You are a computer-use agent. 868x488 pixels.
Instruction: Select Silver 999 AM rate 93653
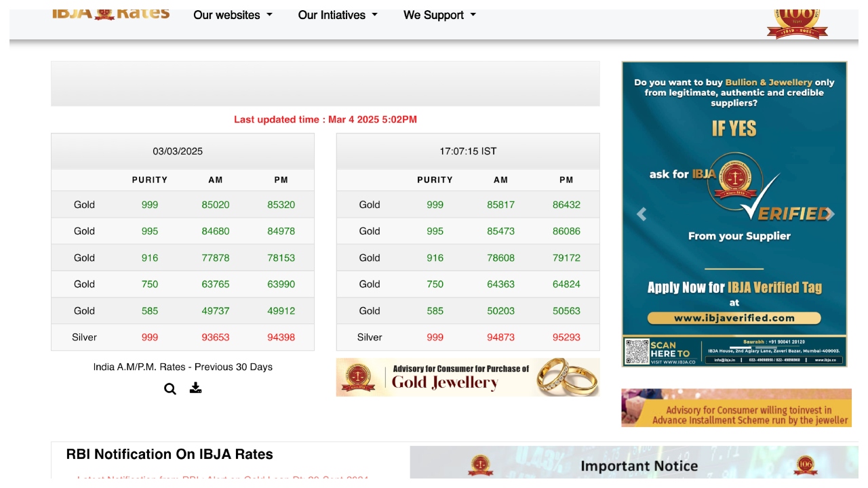click(x=216, y=337)
